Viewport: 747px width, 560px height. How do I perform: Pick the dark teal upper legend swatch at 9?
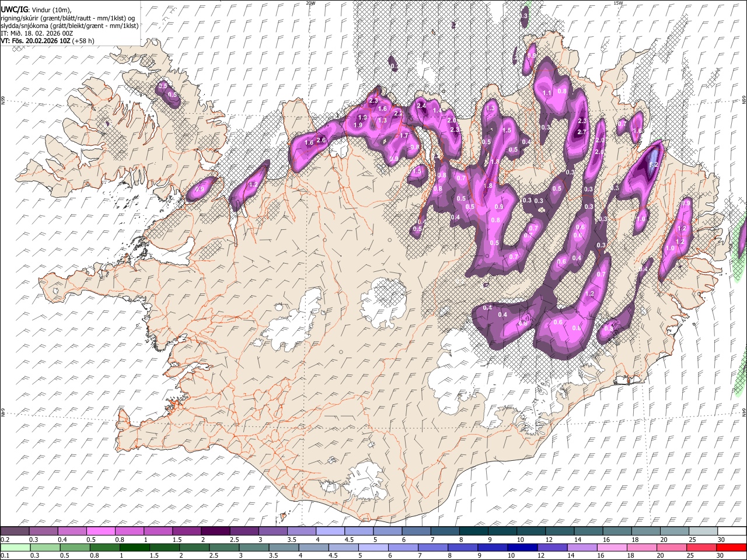tap(502, 531)
